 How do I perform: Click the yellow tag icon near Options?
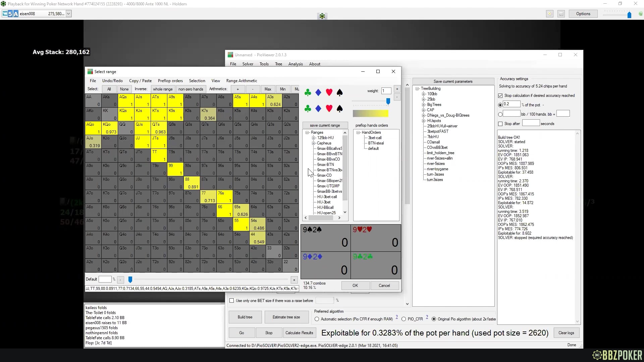549,14
